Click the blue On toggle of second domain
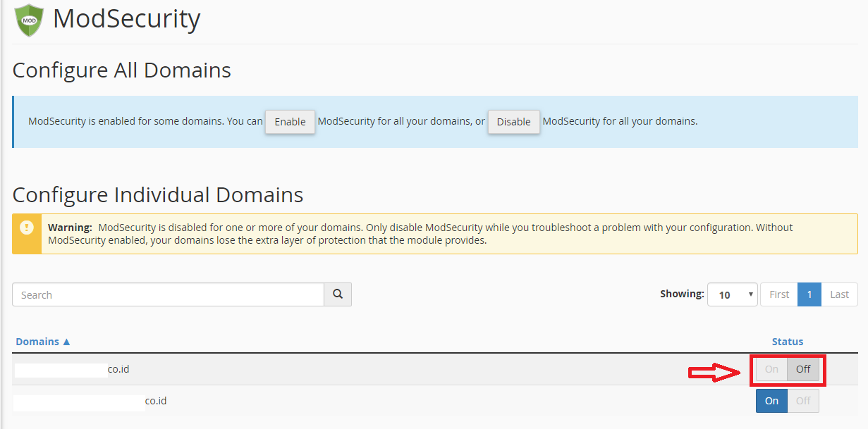Image resolution: width=868 pixels, height=429 pixels. click(x=771, y=401)
